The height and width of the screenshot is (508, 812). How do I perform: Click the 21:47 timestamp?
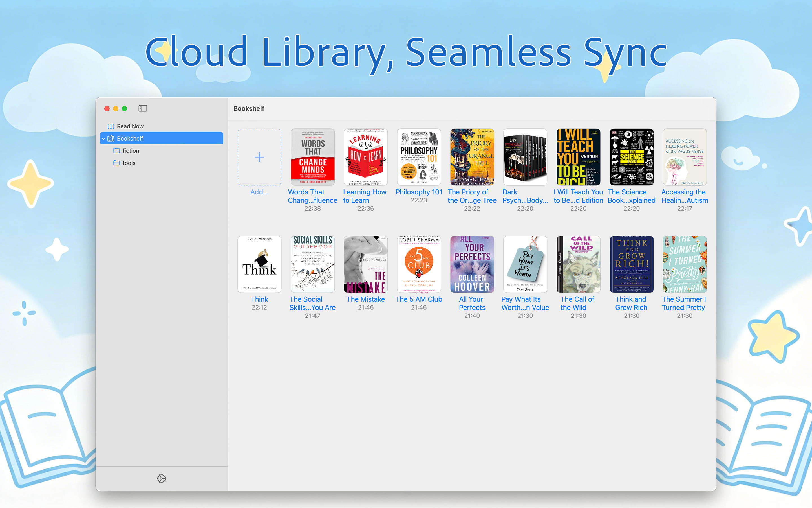pyautogui.click(x=313, y=316)
